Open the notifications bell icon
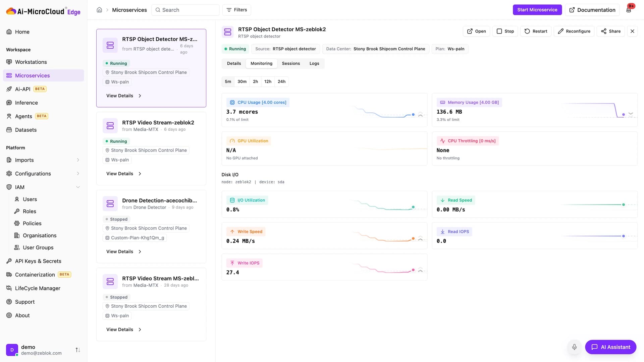This screenshot has height=362, width=644. (x=629, y=10)
